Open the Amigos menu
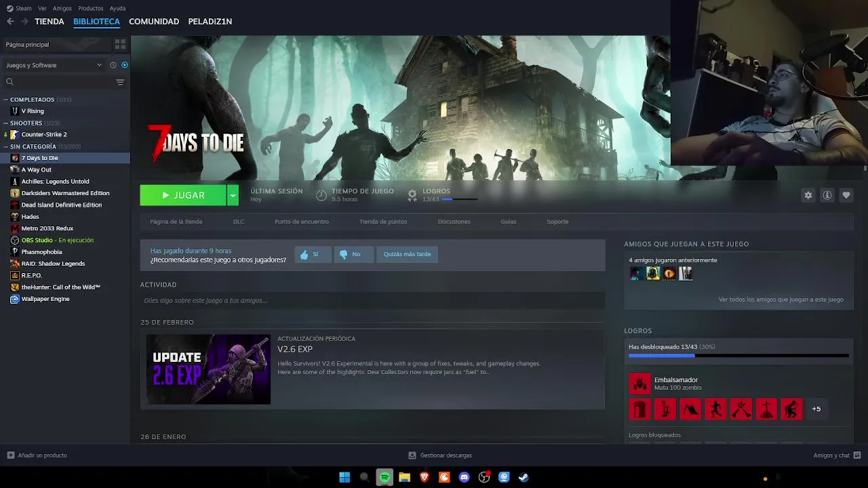Image resolution: width=868 pixels, height=488 pixels. [62, 8]
